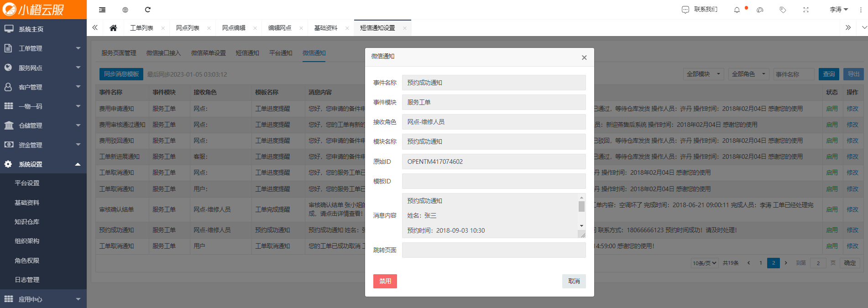This screenshot has width=868, height=308.
Task: Click page 1 in pagination
Action: 761,263
